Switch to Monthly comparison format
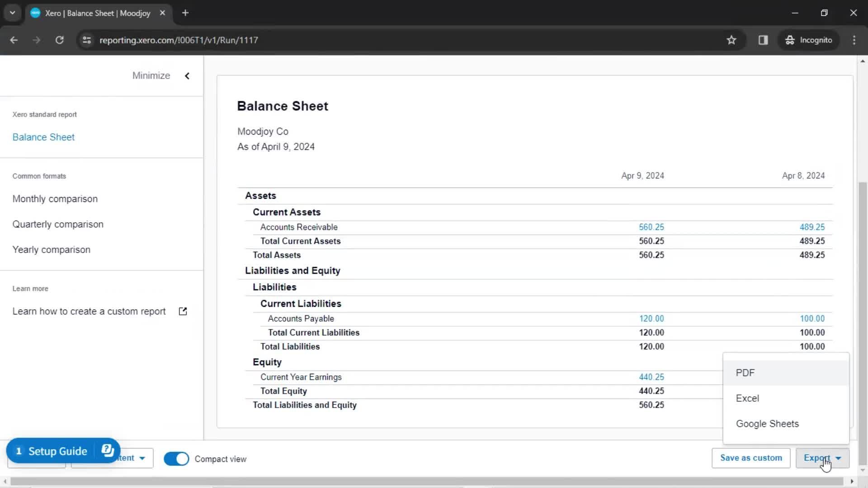This screenshot has height=488, width=868. coord(55,199)
